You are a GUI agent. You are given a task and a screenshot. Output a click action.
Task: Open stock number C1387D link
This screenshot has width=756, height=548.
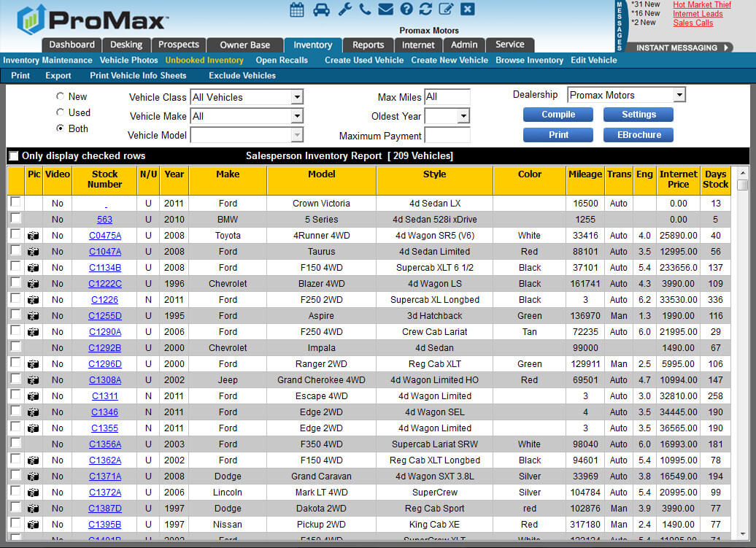(x=105, y=509)
